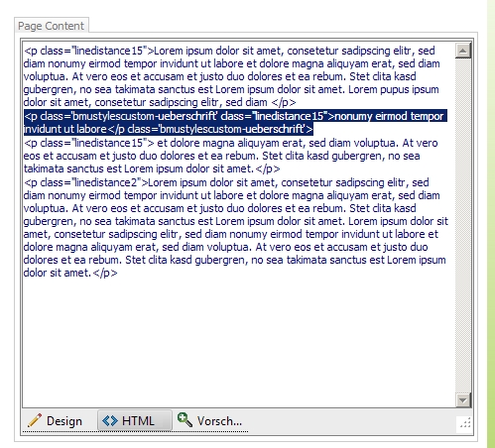Screen dimensions: 495x448
Task: Click the scrollbar down arrow
Action: point(463,400)
